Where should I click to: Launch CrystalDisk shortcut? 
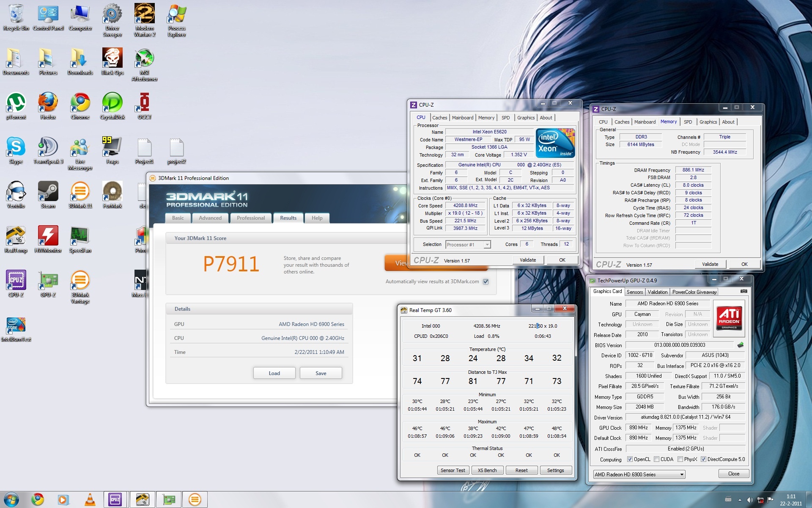coord(112,106)
